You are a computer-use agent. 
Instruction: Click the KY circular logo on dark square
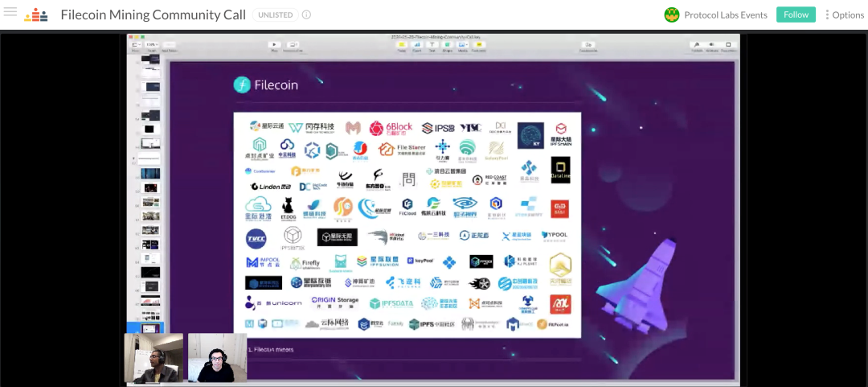pyautogui.click(x=530, y=136)
